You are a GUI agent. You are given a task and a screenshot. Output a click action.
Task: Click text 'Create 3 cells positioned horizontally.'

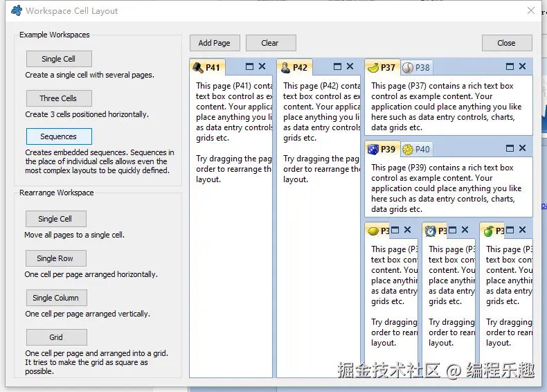(x=87, y=114)
